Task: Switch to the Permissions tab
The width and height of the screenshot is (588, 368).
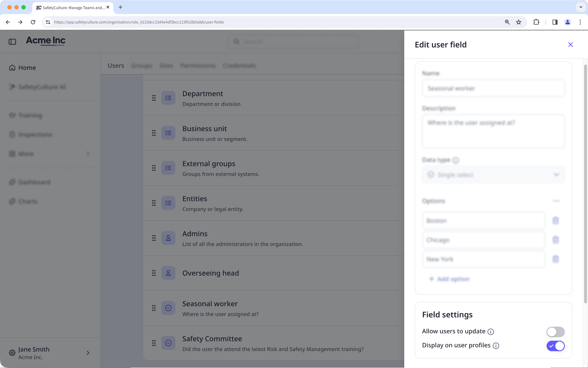Action: (x=198, y=65)
